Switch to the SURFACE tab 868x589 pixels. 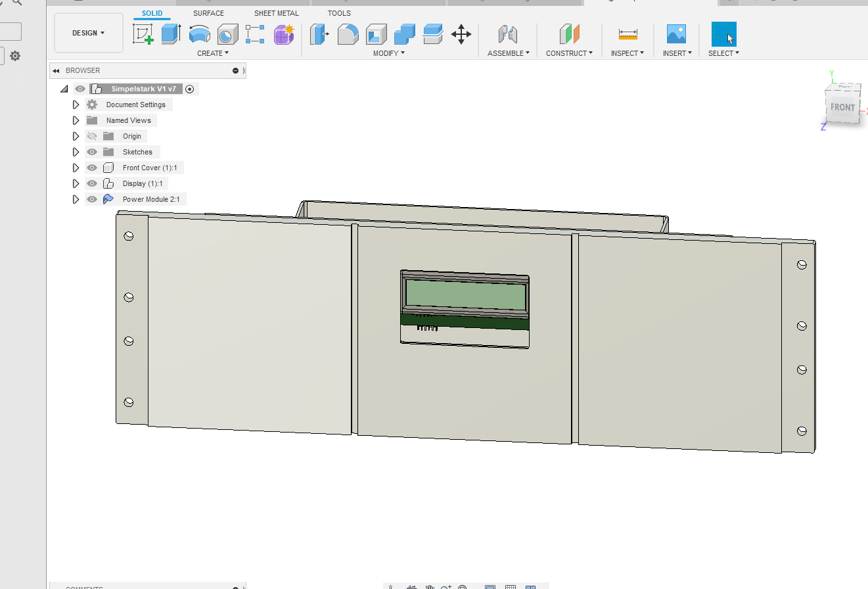[208, 13]
